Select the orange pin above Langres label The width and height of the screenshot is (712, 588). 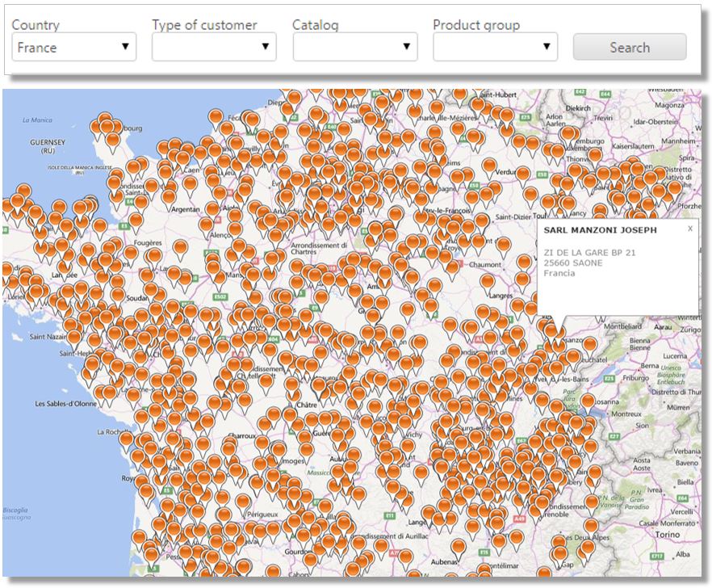coord(488,281)
